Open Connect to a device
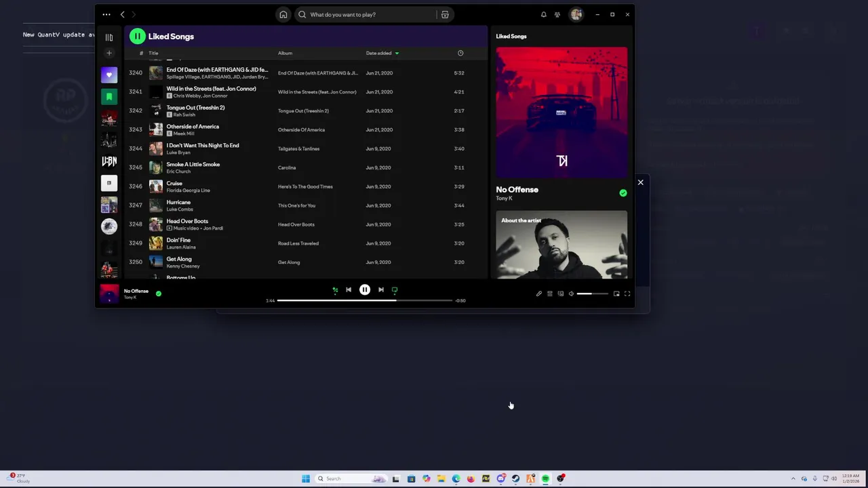The width and height of the screenshot is (868, 488). 561,293
